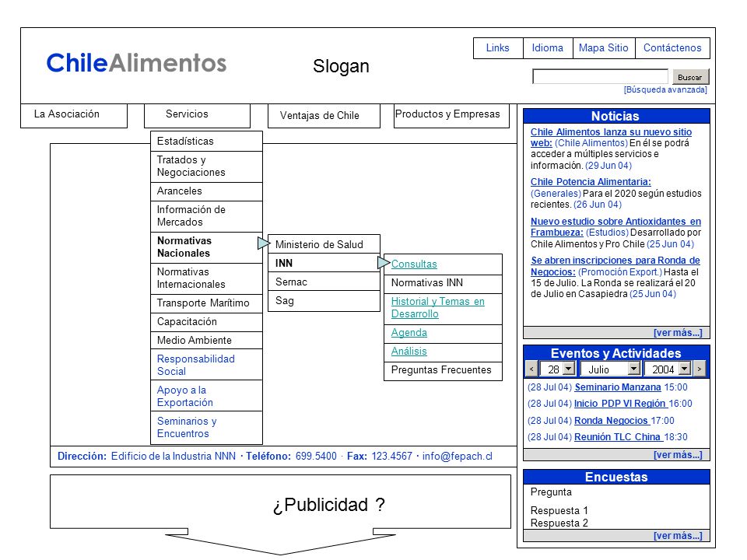The height and width of the screenshot is (560, 747).
Task: Choose Información de Mercados
Action: point(206,216)
